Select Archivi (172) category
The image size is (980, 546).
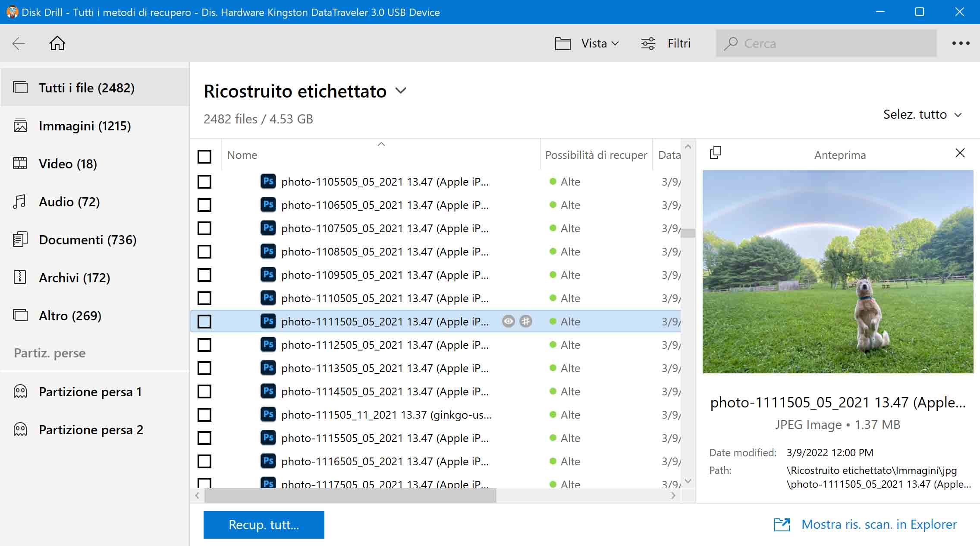click(95, 278)
